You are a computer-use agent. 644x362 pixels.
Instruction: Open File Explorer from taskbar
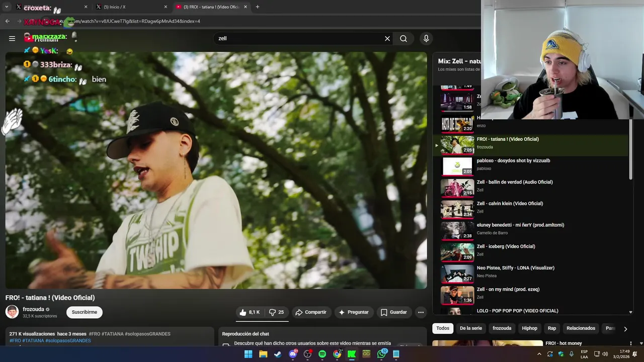[x=263, y=354]
